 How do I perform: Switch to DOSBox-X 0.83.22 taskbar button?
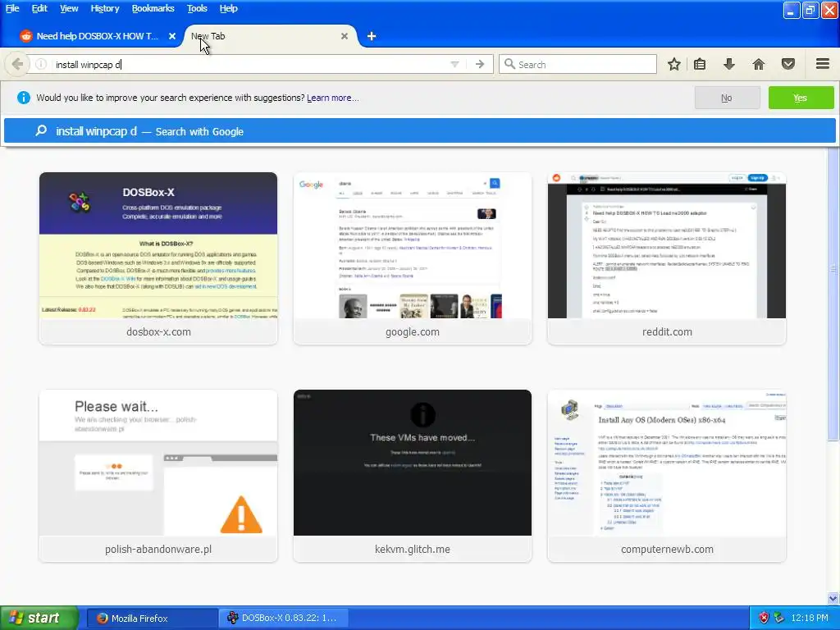[283, 619]
